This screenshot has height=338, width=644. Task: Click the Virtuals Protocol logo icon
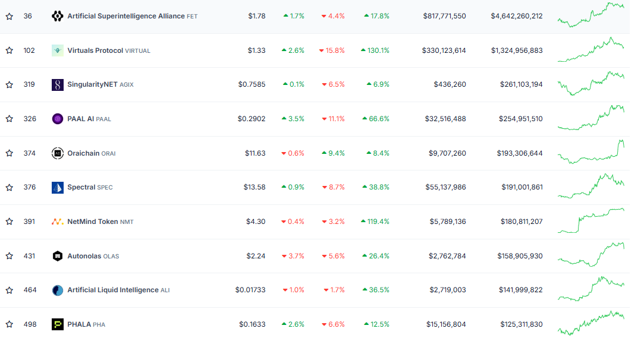coord(58,50)
